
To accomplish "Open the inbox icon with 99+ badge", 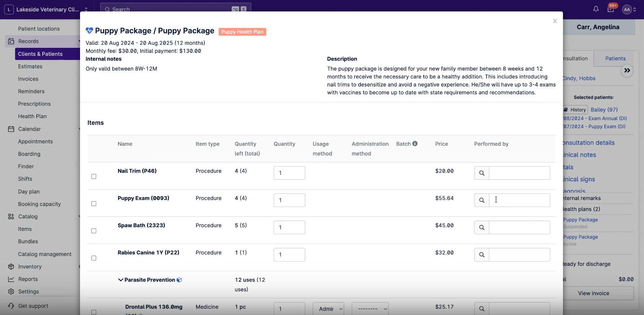I will (x=611, y=9).
